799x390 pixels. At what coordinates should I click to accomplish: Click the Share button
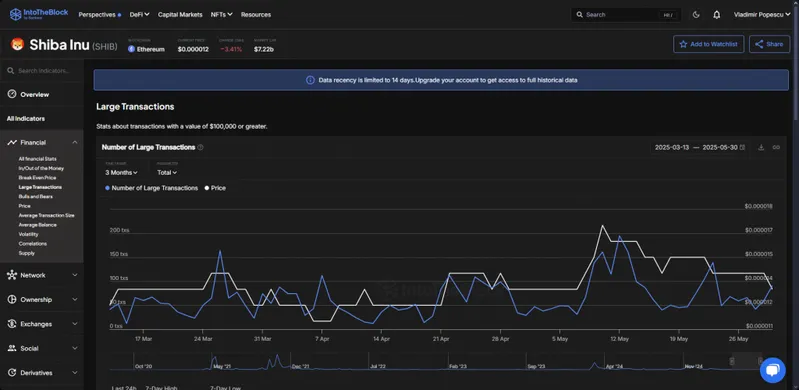coord(769,44)
